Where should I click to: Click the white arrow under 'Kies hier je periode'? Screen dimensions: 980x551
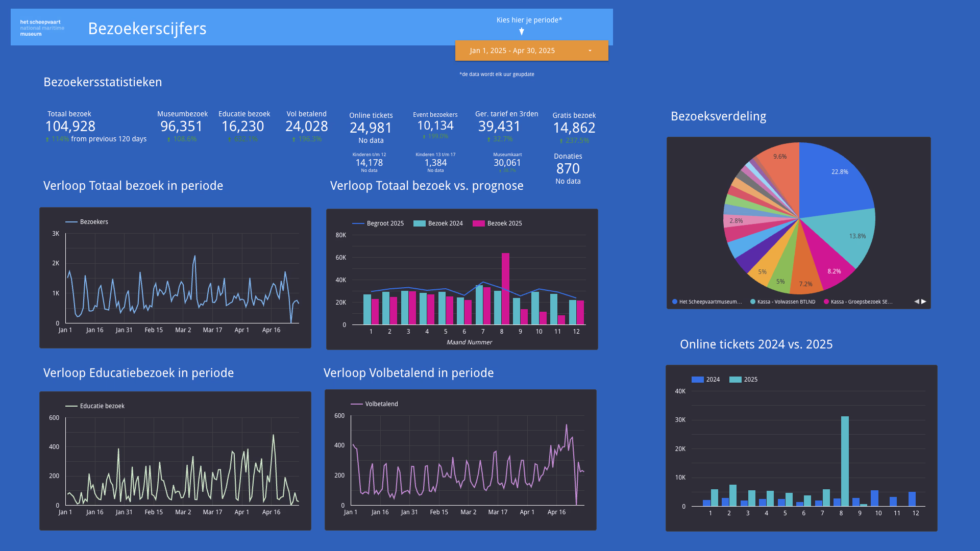pyautogui.click(x=522, y=32)
